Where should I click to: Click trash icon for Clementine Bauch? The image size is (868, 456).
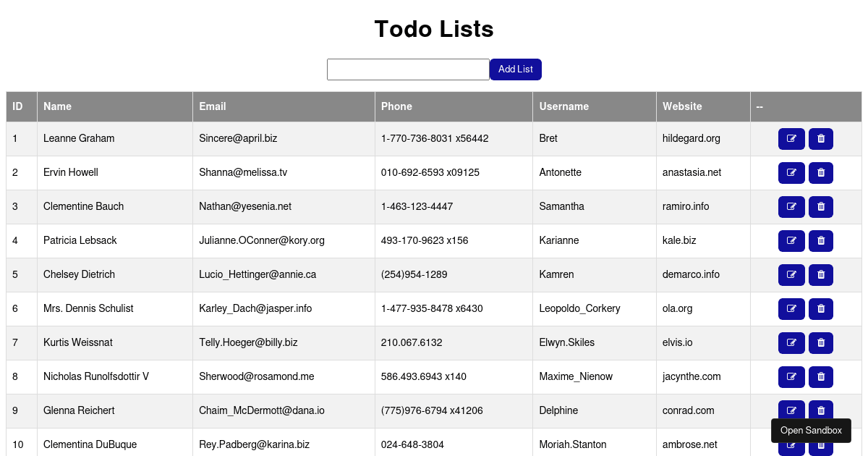click(821, 207)
